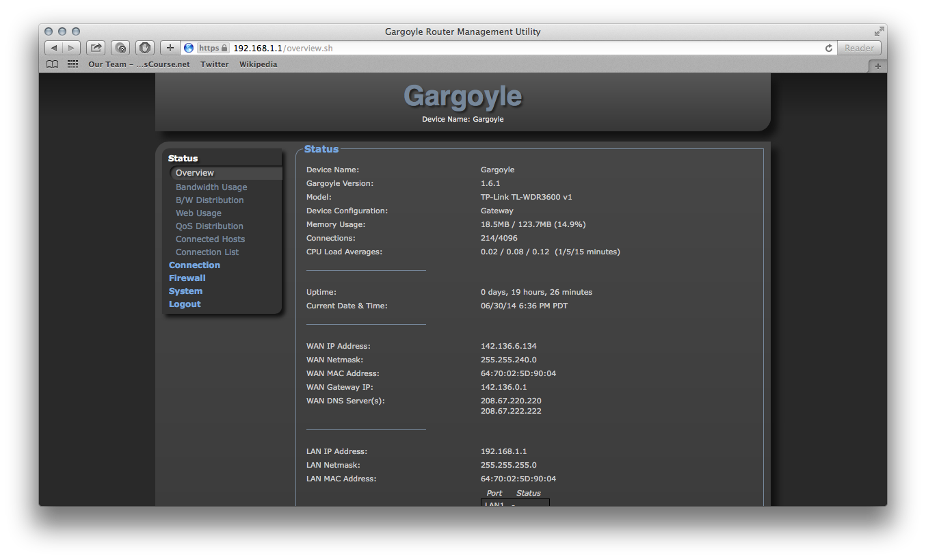Open a new tab with the plus button
This screenshot has width=926, height=560.
pyautogui.click(x=877, y=66)
